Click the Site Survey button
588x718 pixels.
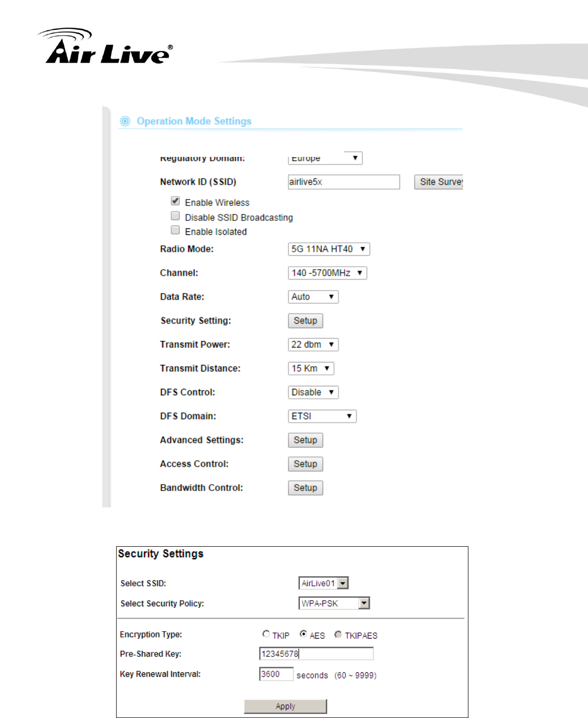click(x=439, y=182)
